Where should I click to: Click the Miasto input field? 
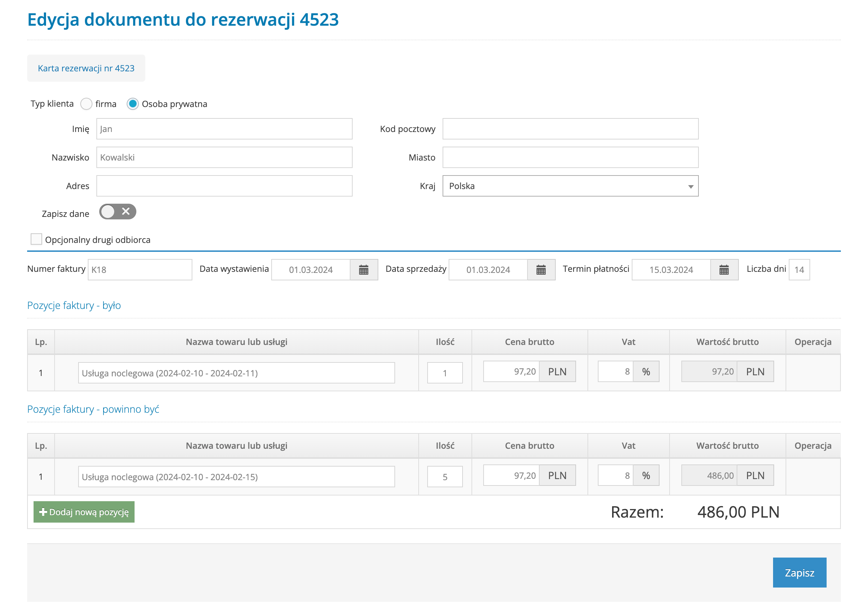pos(570,158)
